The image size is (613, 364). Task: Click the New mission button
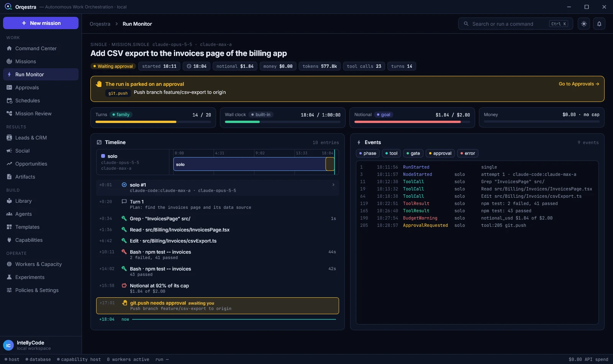tap(41, 23)
